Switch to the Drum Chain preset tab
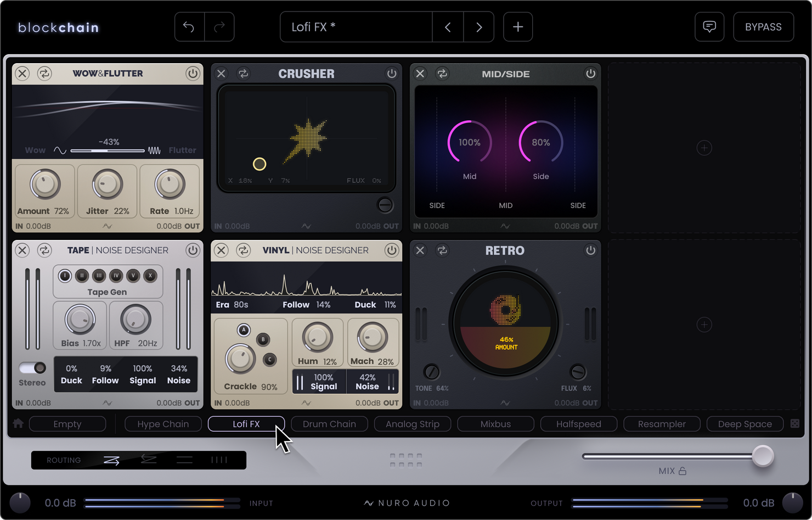This screenshot has width=812, height=520. [x=329, y=424]
